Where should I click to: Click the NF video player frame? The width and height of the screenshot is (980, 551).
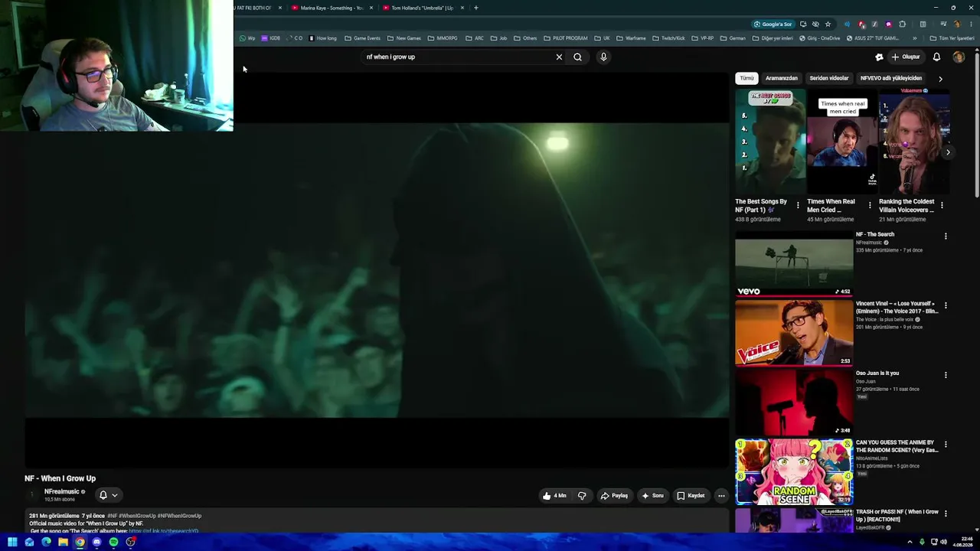(377, 270)
